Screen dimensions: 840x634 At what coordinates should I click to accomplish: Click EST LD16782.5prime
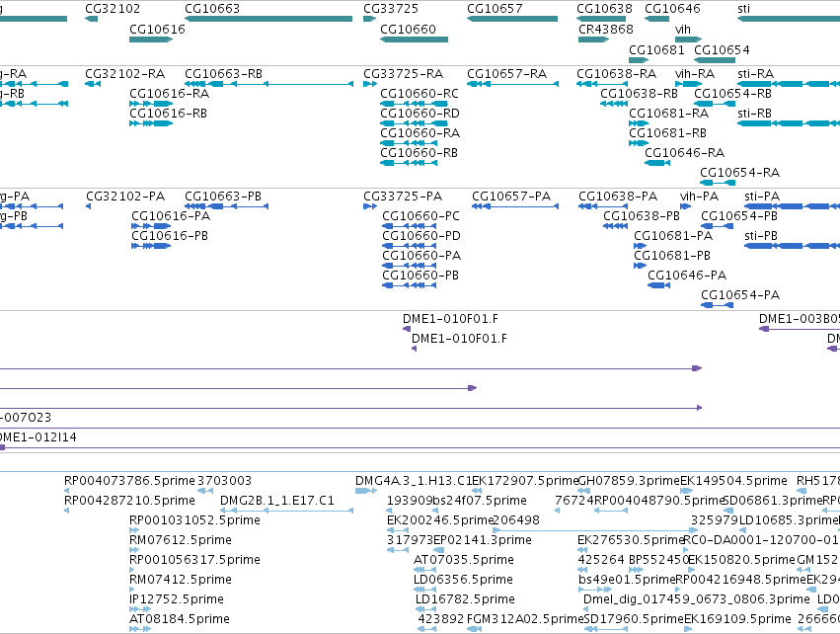[x=465, y=598]
